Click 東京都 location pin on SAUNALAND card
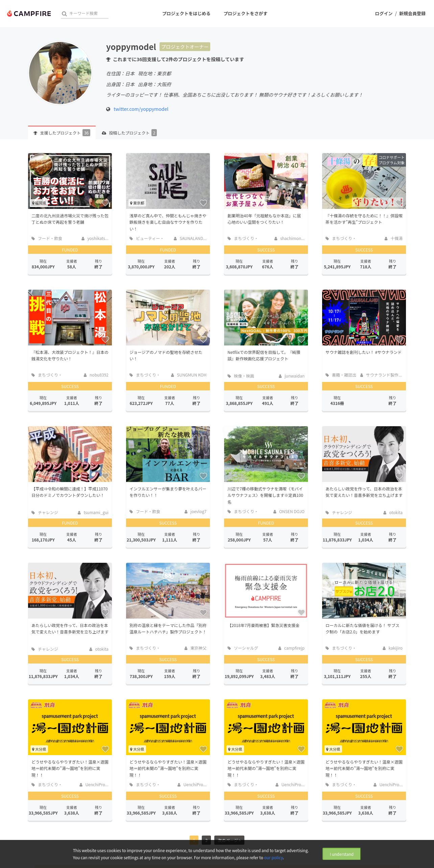Screen dimensions: 434x868 pos(131,203)
